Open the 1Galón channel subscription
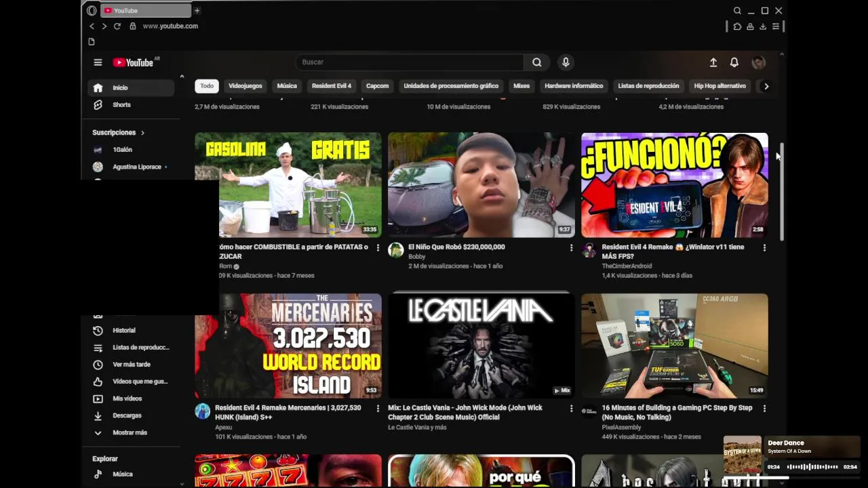This screenshot has width=868, height=488. pyautogui.click(x=131, y=150)
